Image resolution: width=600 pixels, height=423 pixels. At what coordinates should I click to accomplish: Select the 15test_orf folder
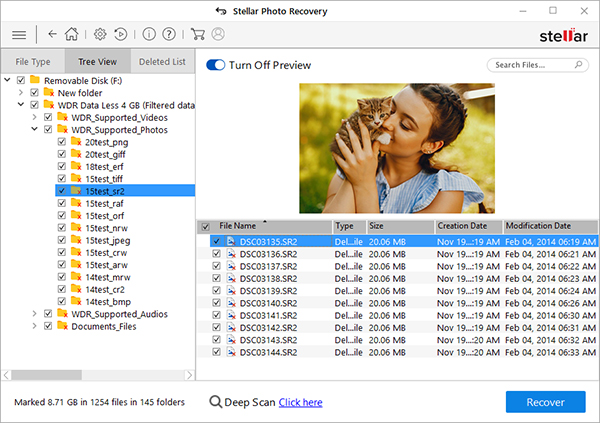[x=104, y=216]
